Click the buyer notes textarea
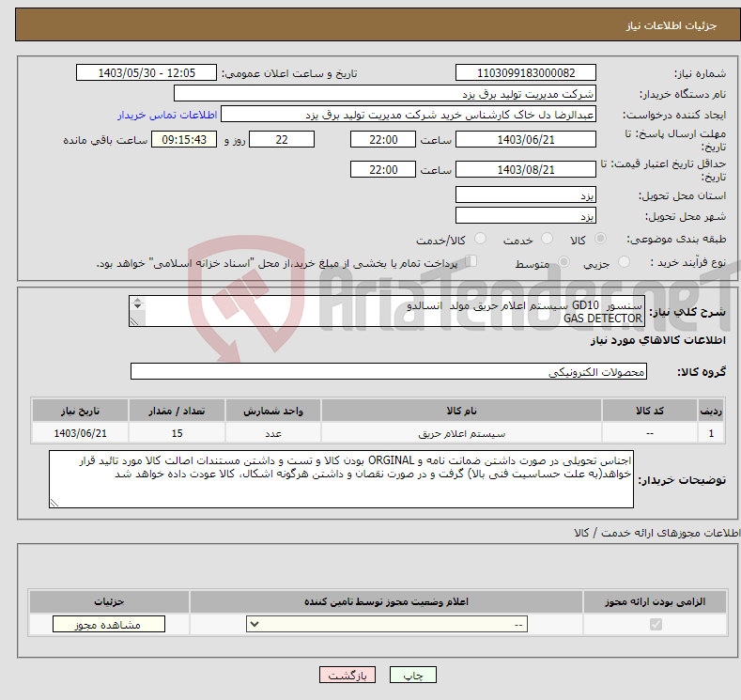Screen dimensions: 741x700 (x=341, y=479)
